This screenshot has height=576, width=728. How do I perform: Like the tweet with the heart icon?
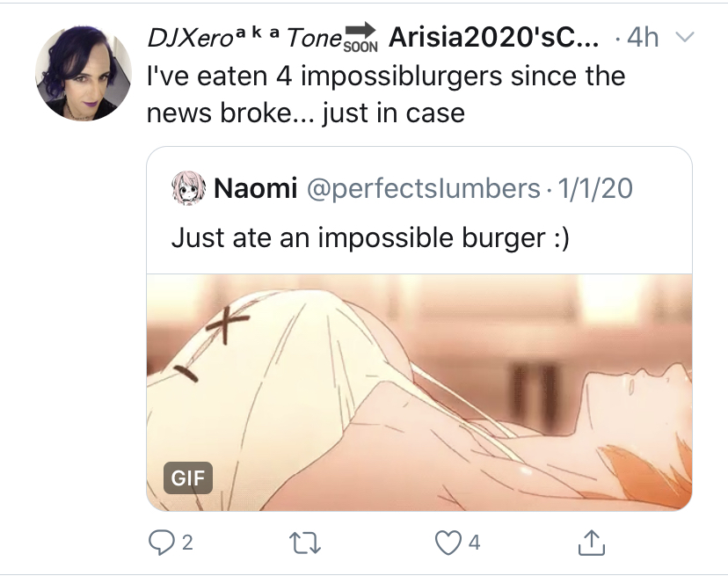tap(448, 543)
